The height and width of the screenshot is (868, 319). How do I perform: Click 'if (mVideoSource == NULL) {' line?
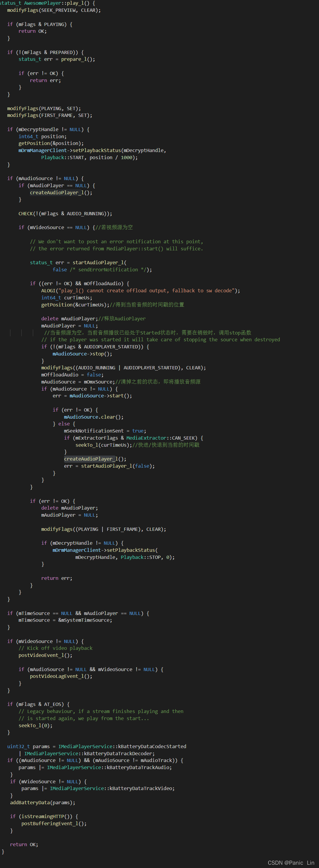pyautogui.click(x=57, y=227)
